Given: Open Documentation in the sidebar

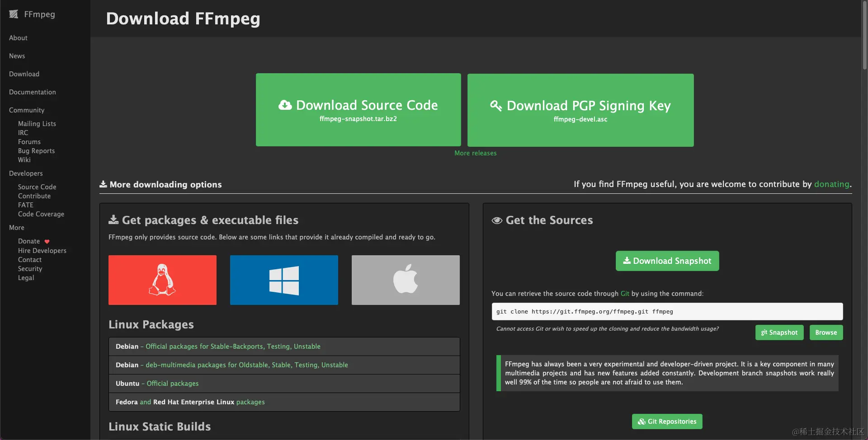Looking at the screenshot, I should pyautogui.click(x=33, y=92).
